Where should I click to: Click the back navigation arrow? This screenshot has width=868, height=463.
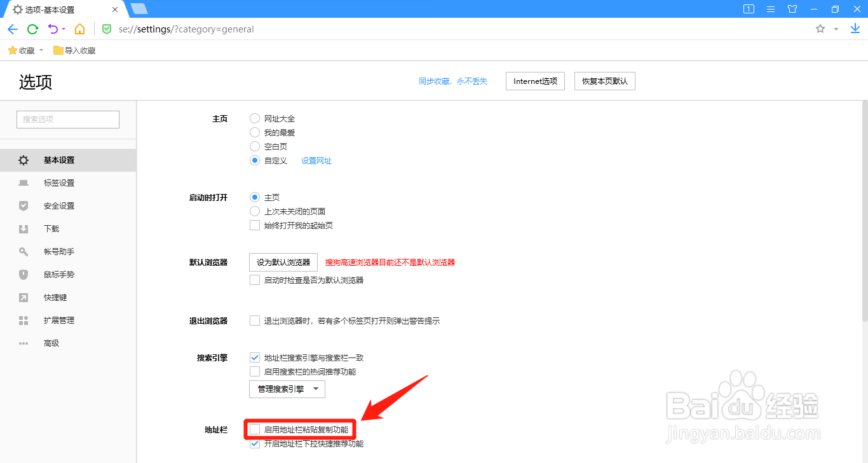[x=12, y=29]
